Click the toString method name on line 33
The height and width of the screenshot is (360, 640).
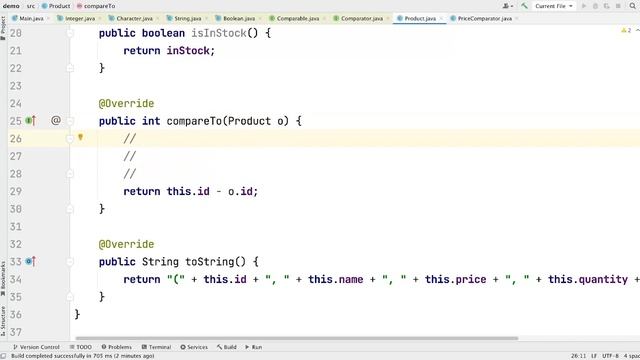pyautogui.click(x=209, y=261)
